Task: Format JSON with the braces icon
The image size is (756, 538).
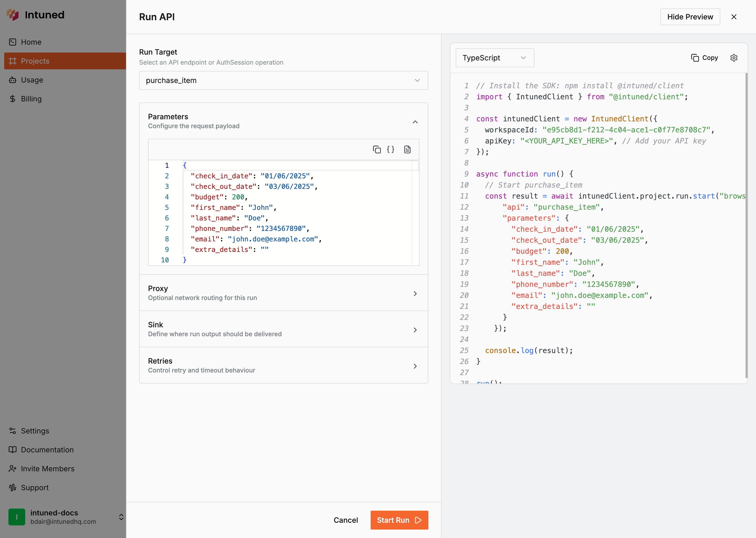Action: (391, 149)
